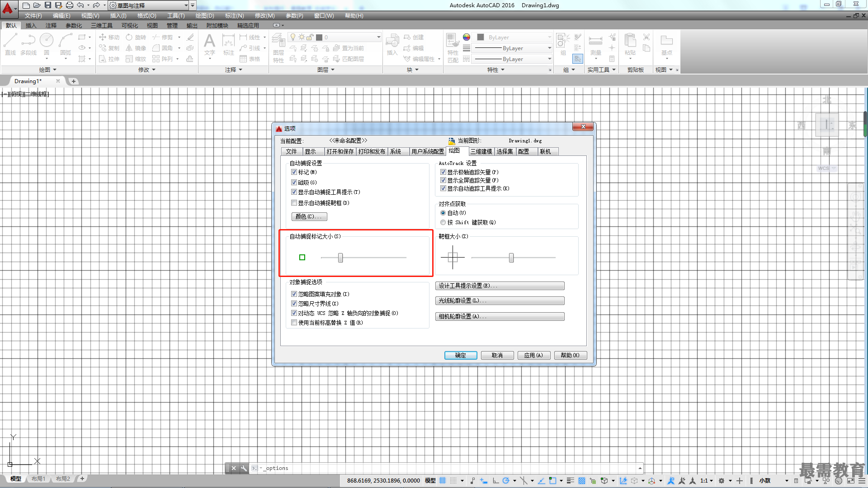868x488 pixels.
Task: Select the Dimension (标注) tool
Action: (228, 44)
